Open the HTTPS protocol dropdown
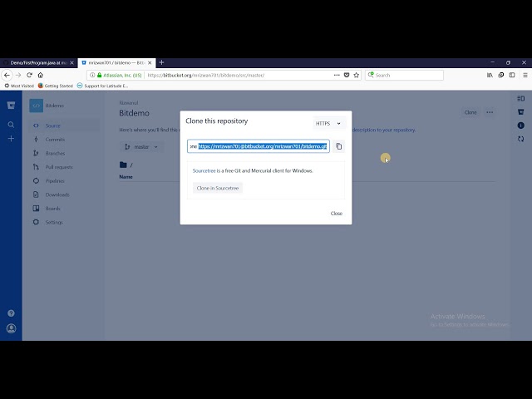Image resolution: width=532 pixels, height=399 pixels. coord(328,124)
